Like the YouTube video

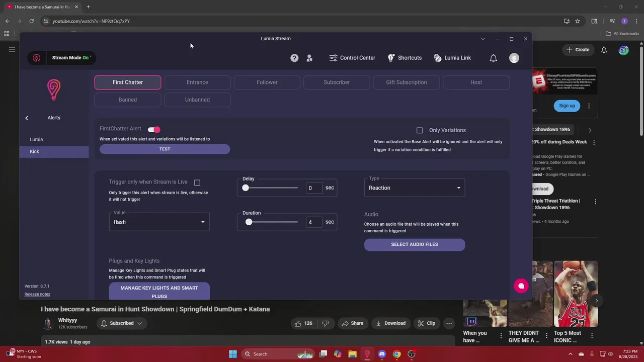click(x=303, y=323)
